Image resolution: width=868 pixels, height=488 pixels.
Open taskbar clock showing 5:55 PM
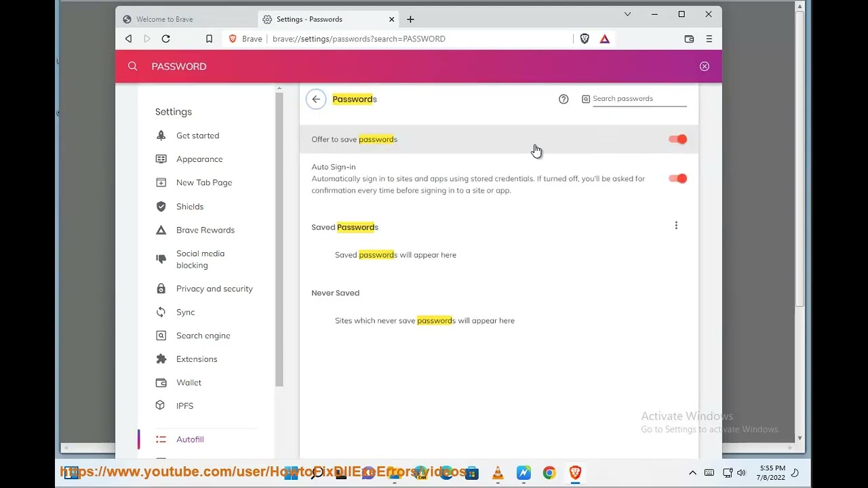point(771,473)
